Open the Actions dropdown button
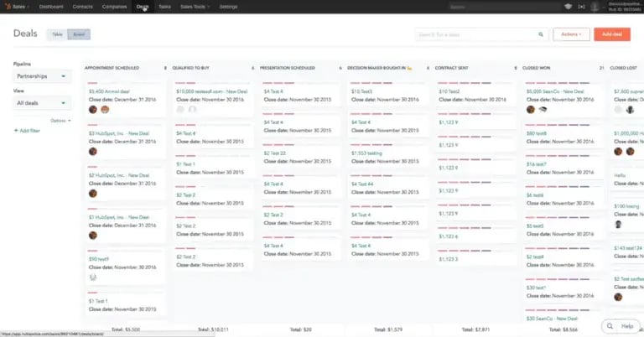 (571, 34)
